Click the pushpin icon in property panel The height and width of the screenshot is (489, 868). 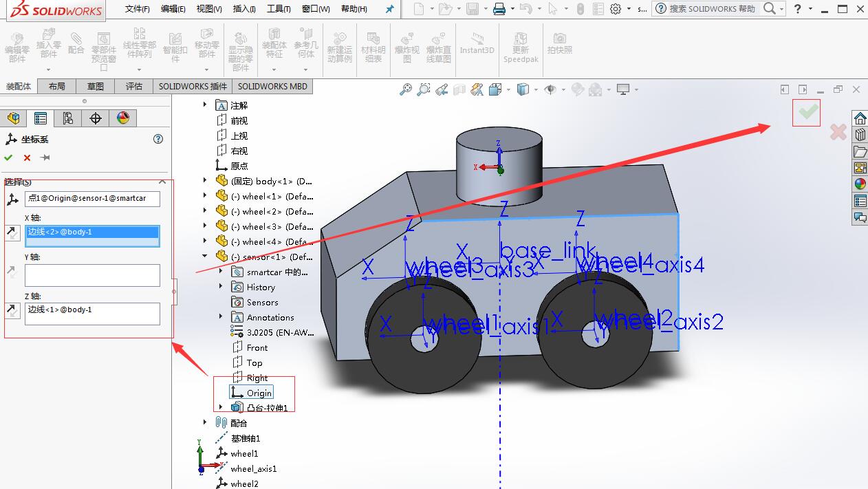click(x=45, y=157)
